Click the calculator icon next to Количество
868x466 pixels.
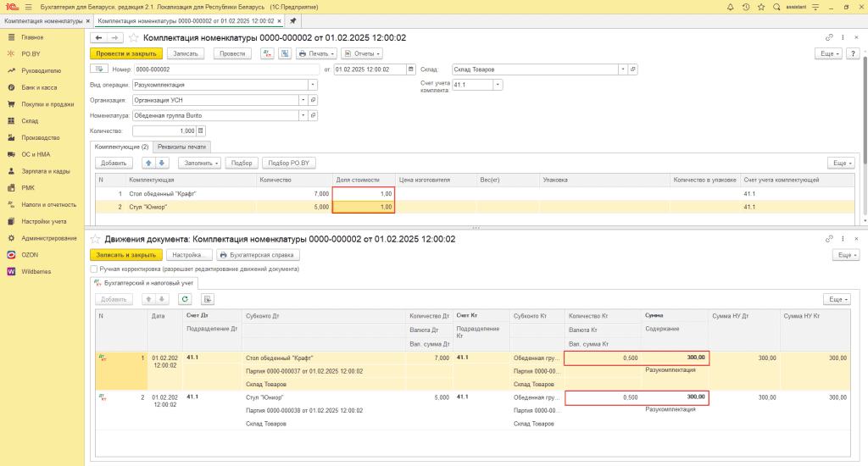coord(201,131)
